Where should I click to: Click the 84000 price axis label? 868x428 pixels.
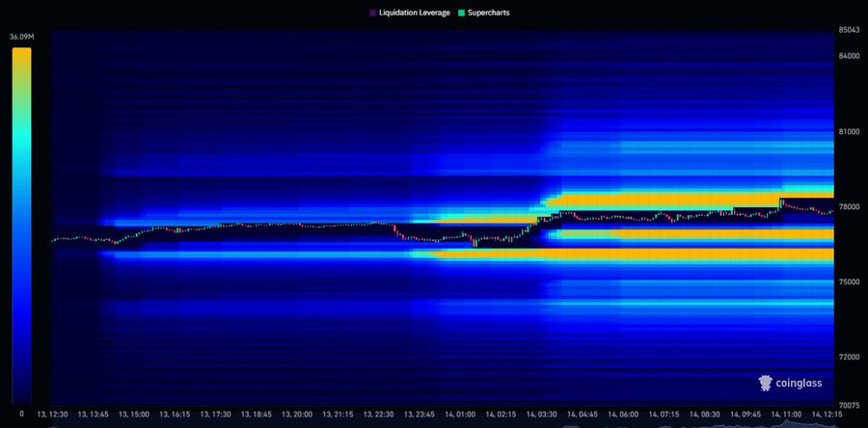pyautogui.click(x=849, y=55)
